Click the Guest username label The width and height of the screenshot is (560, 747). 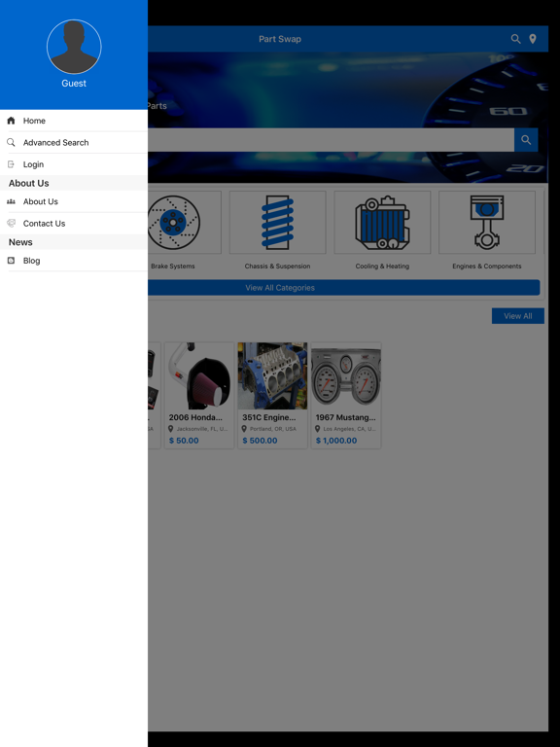coord(74,83)
